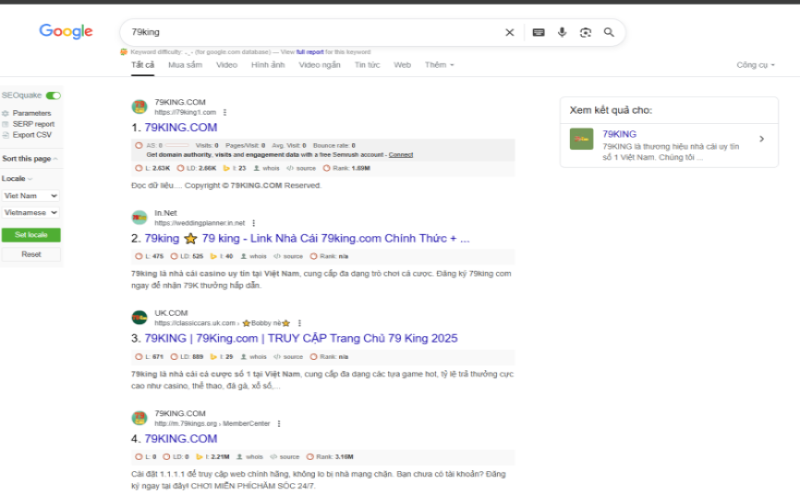Screen dimensions: 800x494
Task: Click the Set locale button
Action: 31,235
